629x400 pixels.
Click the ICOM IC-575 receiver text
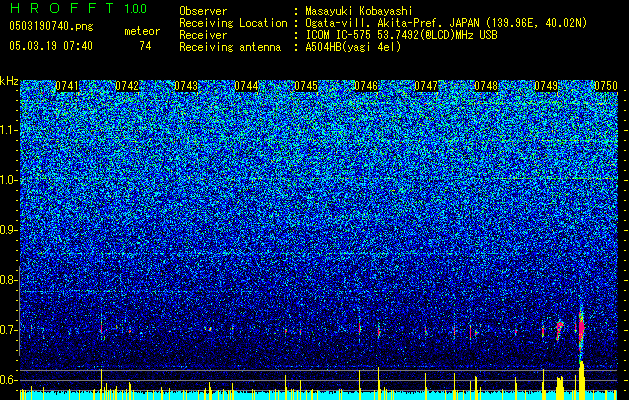click(x=401, y=35)
